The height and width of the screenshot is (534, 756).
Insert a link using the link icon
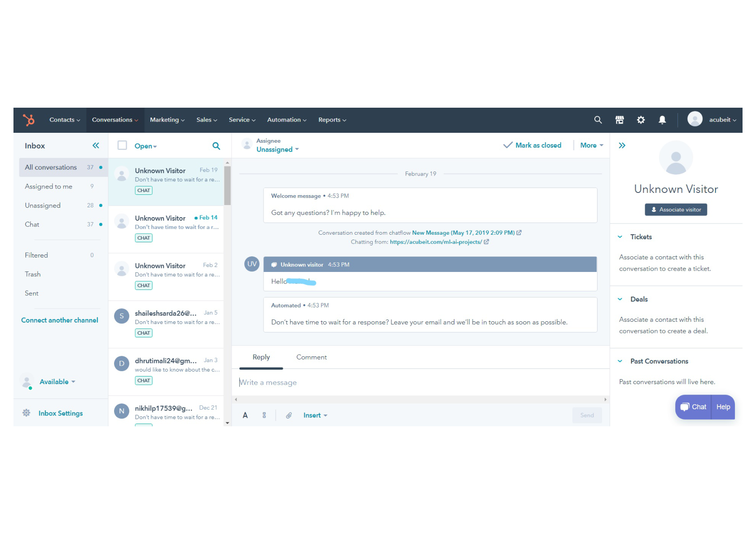tap(264, 415)
